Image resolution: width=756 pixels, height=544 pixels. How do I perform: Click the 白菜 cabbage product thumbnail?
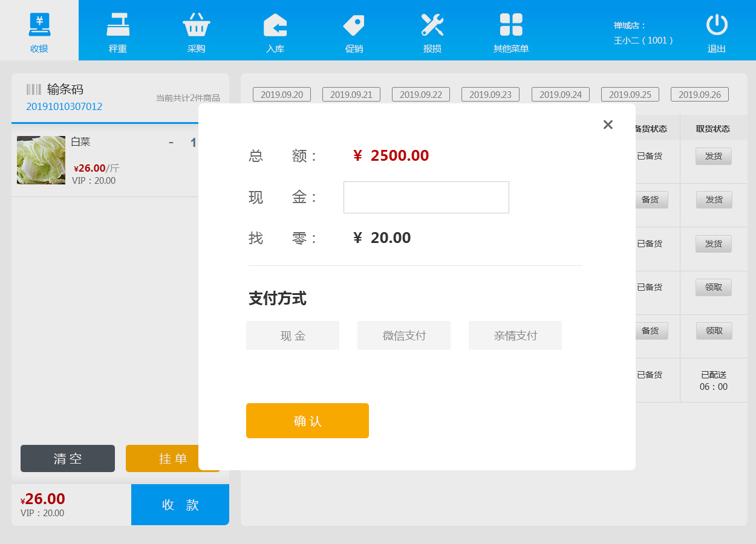click(x=41, y=160)
